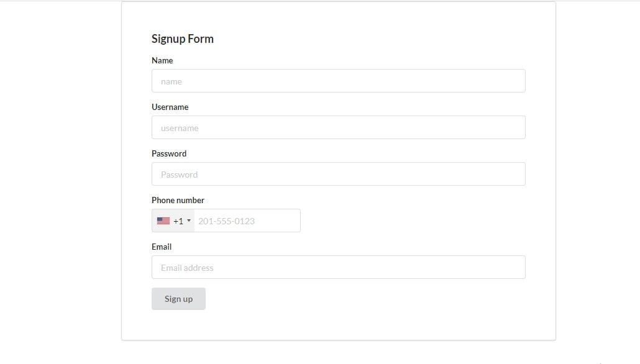The height and width of the screenshot is (364, 640).
Task: Click the email placeholder input area
Action: [338, 267]
